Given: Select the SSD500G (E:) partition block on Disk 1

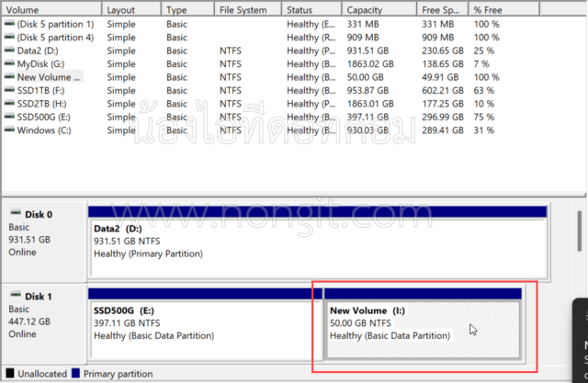Looking at the screenshot, I should [x=205, y=324].
